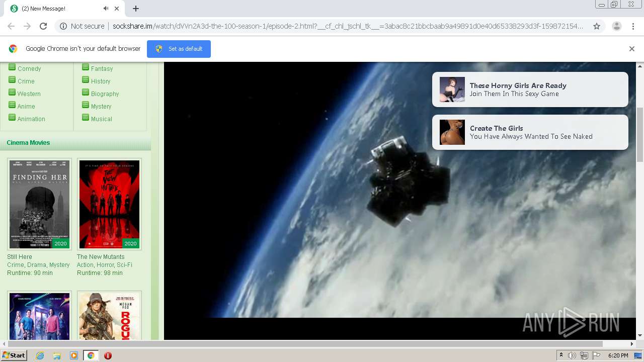Click green icon beside Western
The height and width of the screenshot is (362, 644).
[x=12, y=93]
